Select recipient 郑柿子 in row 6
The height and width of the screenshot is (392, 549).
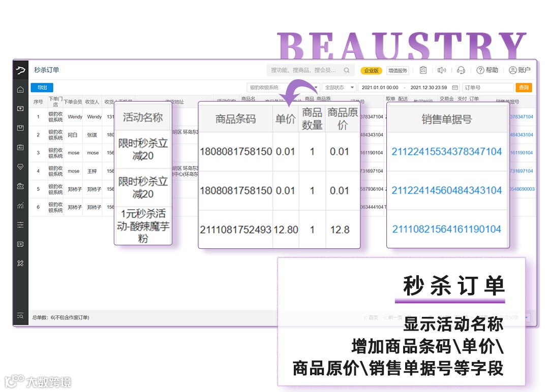click(x=94, y=207)
